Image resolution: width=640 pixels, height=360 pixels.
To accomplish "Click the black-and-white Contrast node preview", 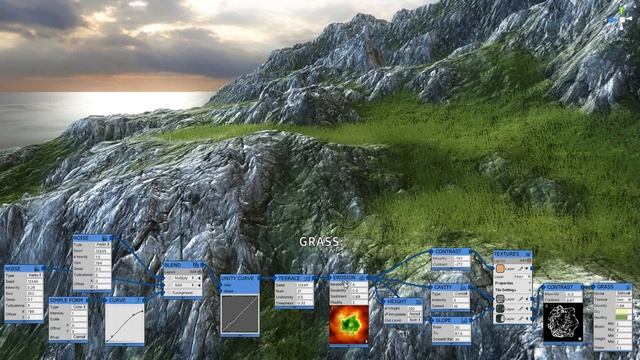I will tap(563, 322).
